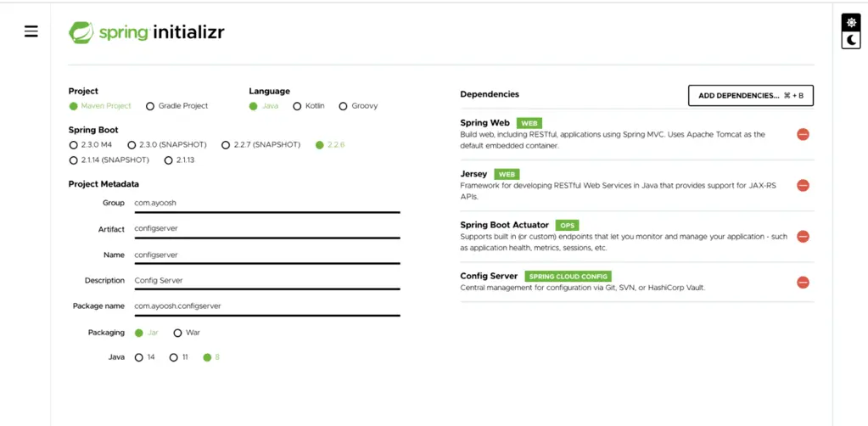
Task: Click the Spring Web dependency title
Action: coord(485,123)
